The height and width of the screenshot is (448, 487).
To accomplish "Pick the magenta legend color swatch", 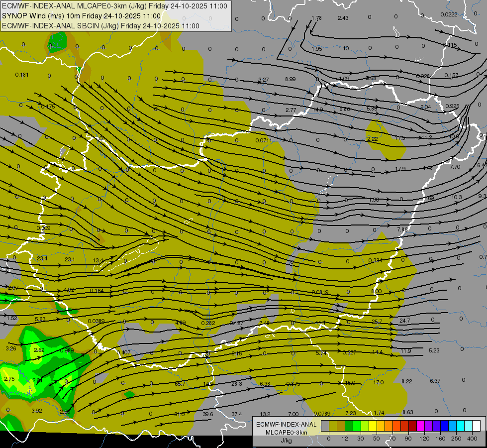I will click(421, 426).
